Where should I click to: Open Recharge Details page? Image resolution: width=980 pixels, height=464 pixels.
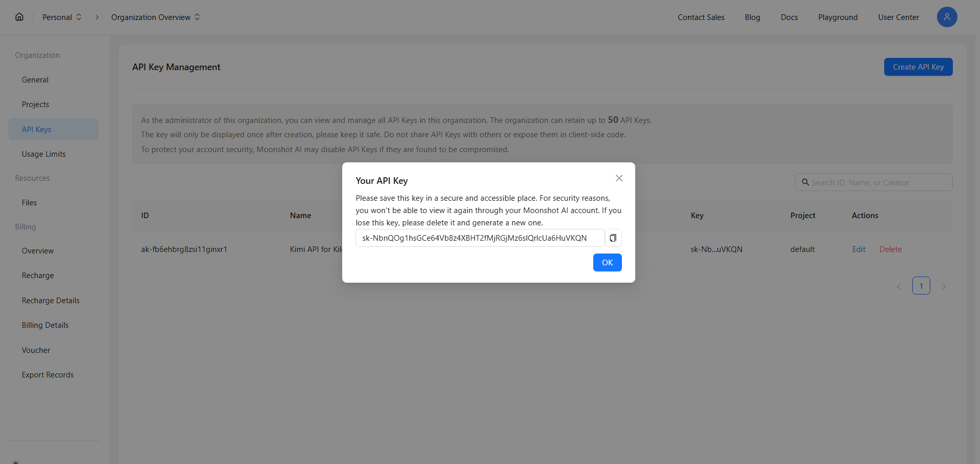click(53, 301)
